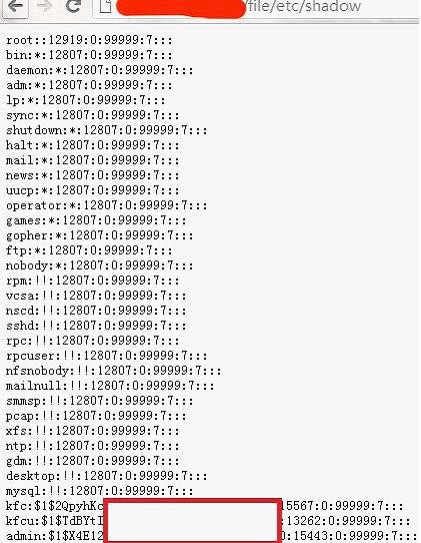The image size is (421, 543).
Task: Click the daemon entry line
Action: pyautogui.click(x=100, y=70)
